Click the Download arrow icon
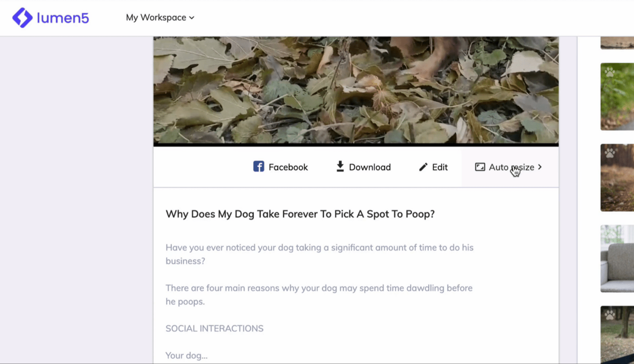 [340, 167]
